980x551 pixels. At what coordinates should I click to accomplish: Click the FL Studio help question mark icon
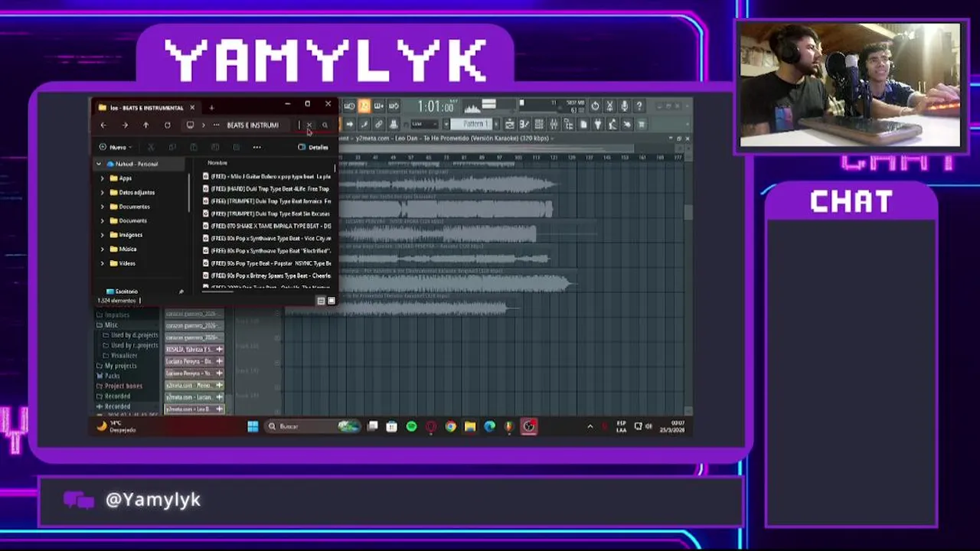coord(639,106)
